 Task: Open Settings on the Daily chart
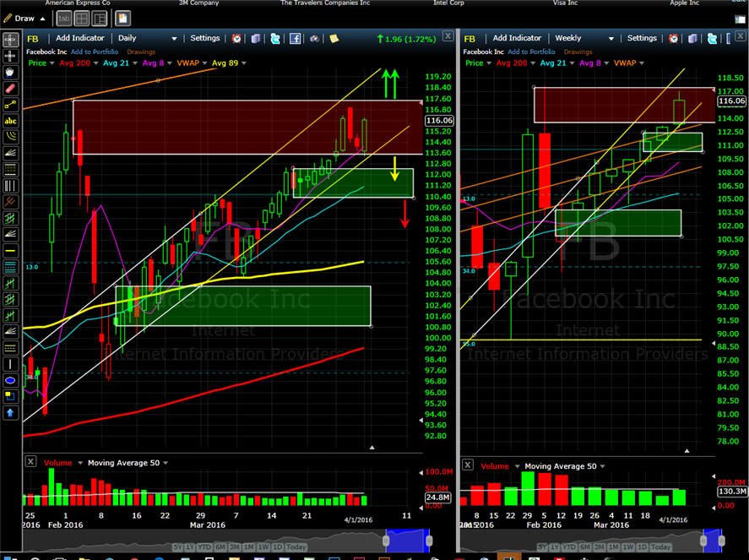click(205, 38)
